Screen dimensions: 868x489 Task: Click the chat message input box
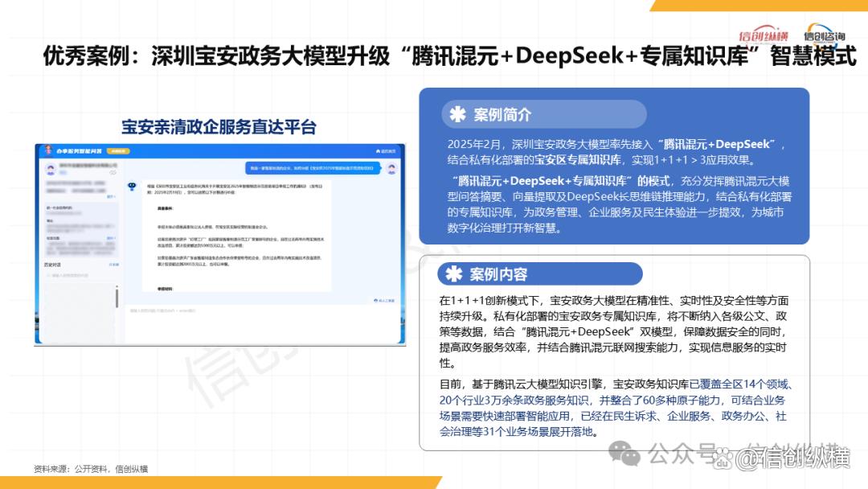tap(262, 324)
